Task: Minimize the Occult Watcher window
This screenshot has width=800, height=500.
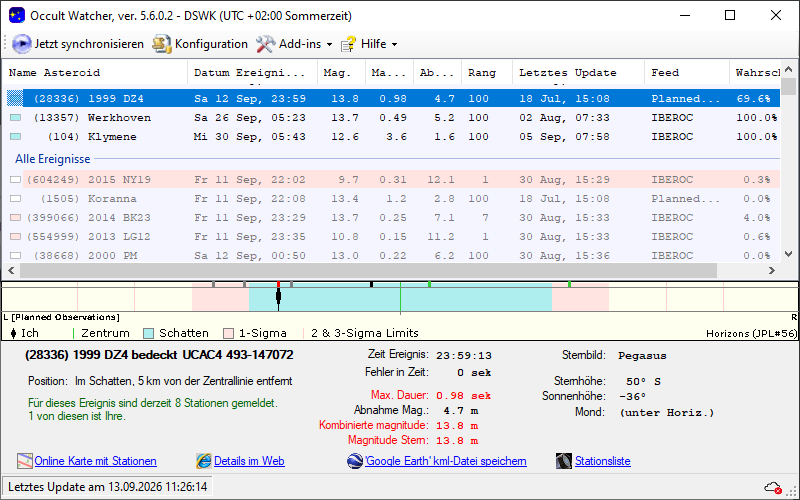Action: 685,15
